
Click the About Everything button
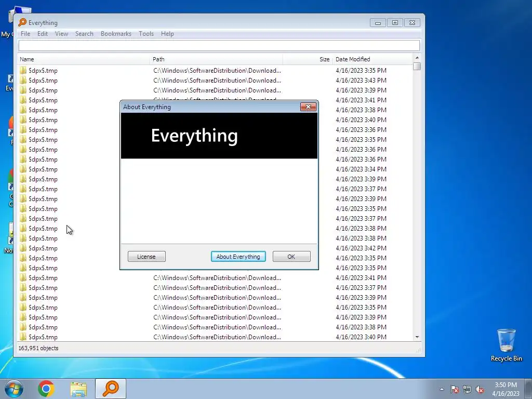[x=238, y=257]
